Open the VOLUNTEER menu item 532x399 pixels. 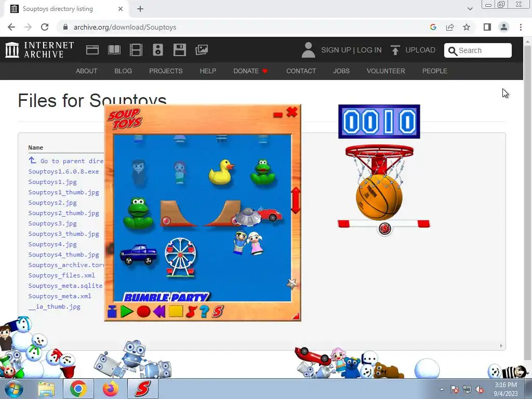tap(386, 71)
